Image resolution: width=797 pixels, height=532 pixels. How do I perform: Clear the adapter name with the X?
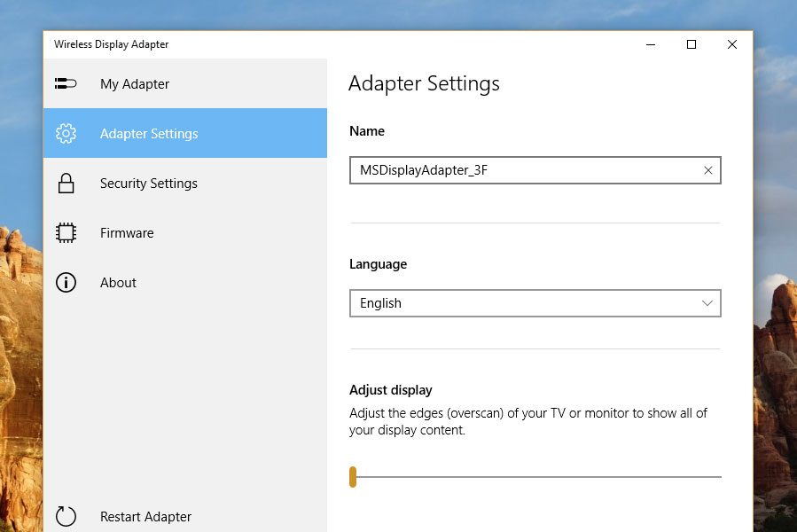[x=707, y=170]
